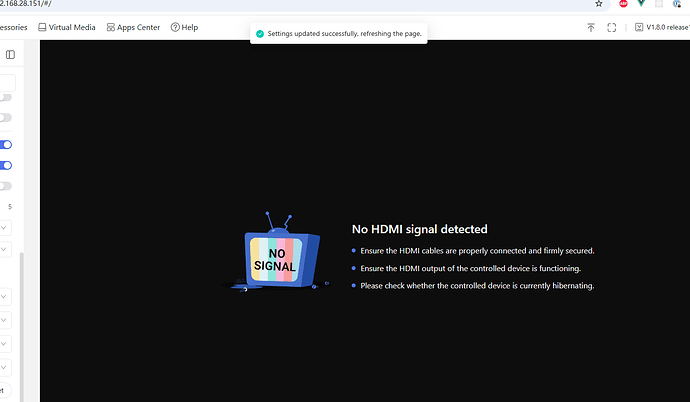Click the upward arrow collapse-toolbar icon

coord(591,27)
